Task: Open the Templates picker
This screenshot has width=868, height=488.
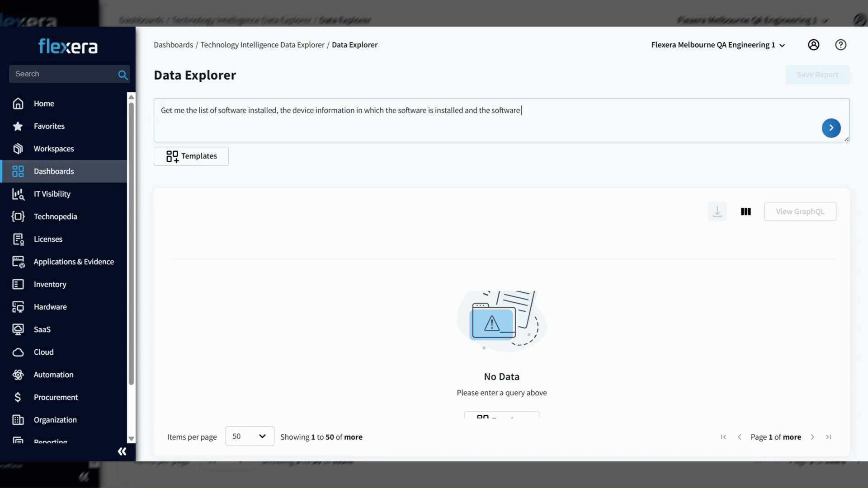Action: [191, 156]
